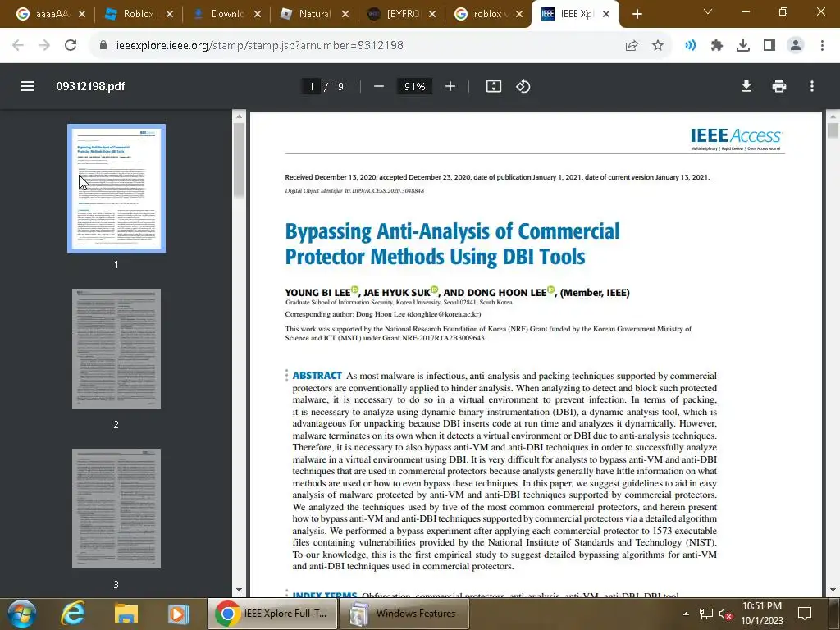
Task: Show hidden system tray icons
Action: point(686,614)
